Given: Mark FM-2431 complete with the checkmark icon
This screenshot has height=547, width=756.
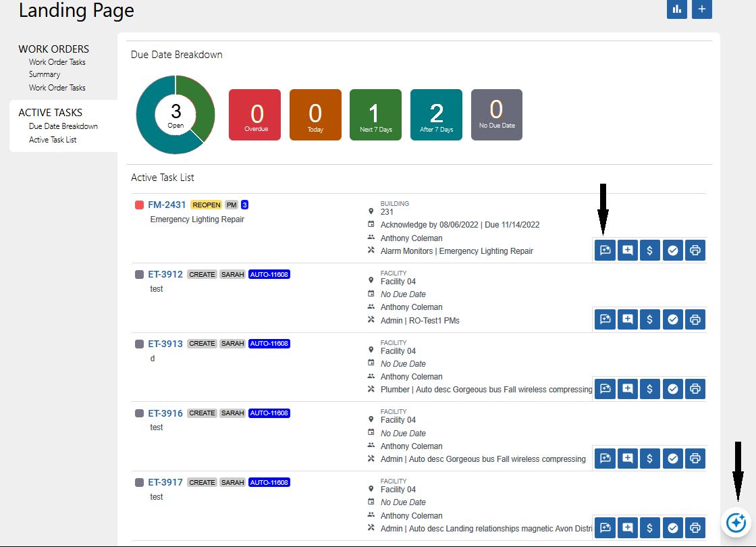Looking at the screenshot, I should (x=672, y=250).
